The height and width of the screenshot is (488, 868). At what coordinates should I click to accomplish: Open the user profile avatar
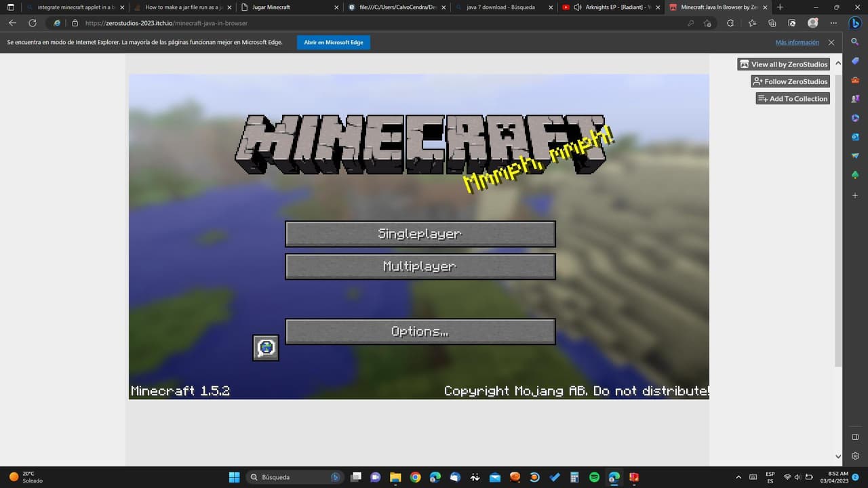point(812,23)
